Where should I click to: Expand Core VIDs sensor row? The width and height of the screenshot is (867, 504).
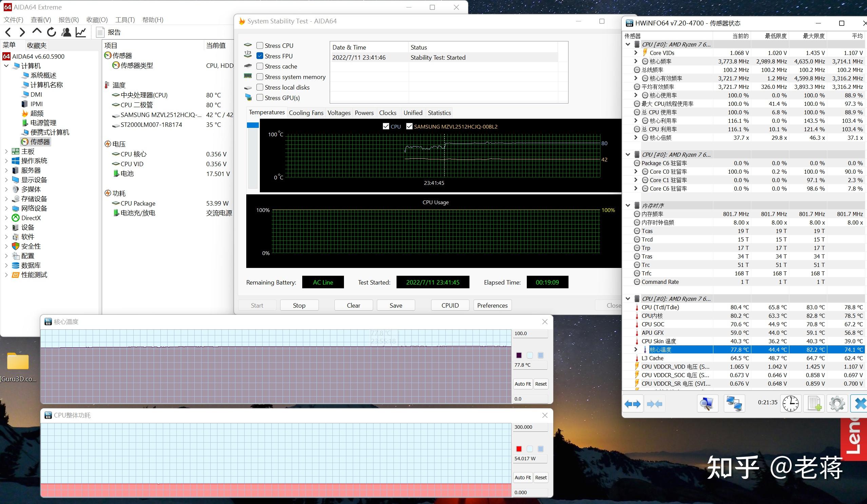click(x=636, y=53)
